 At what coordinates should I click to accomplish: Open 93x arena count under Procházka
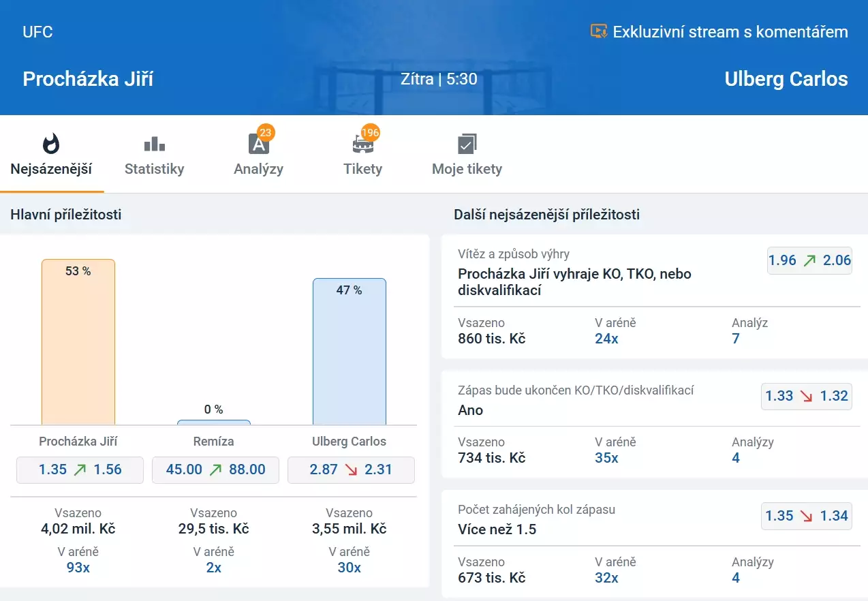point(78,567)
